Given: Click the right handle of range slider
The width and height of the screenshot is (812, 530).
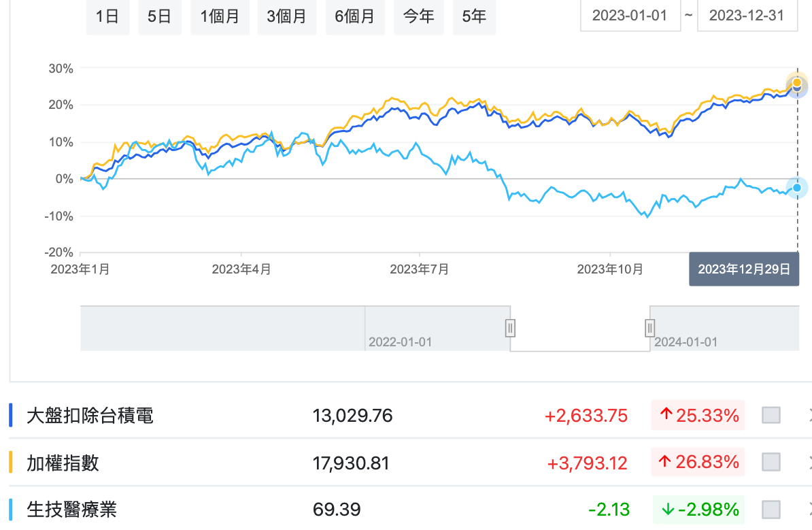Looking at the screenshot, I should [x=649, y=329].
